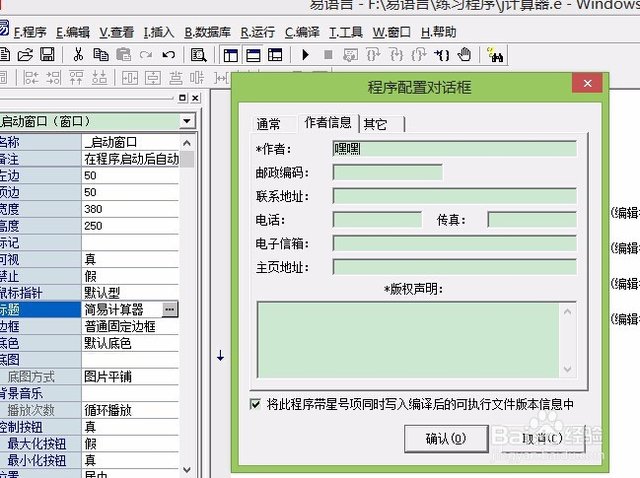Click the Copy icon in the toolbar

pos(100,54)
